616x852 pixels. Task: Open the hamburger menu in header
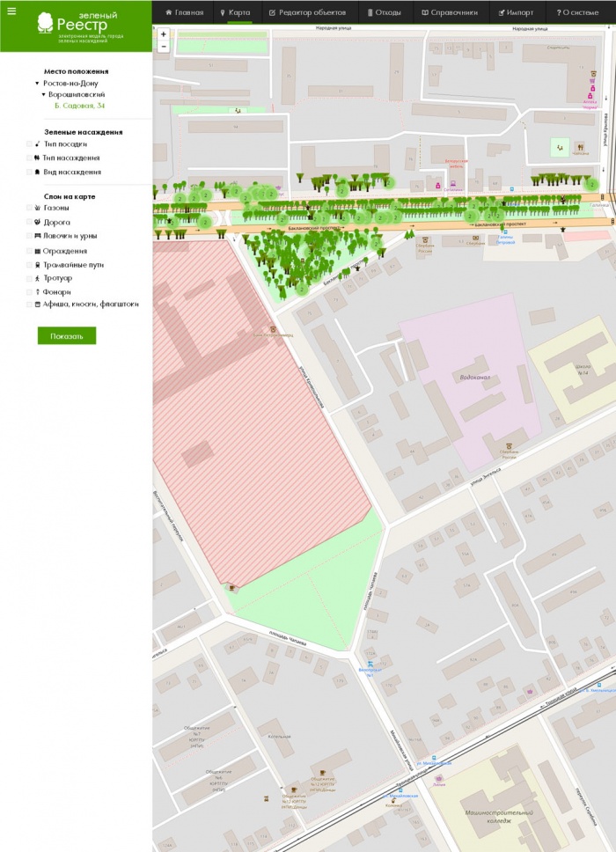(11, 11)
